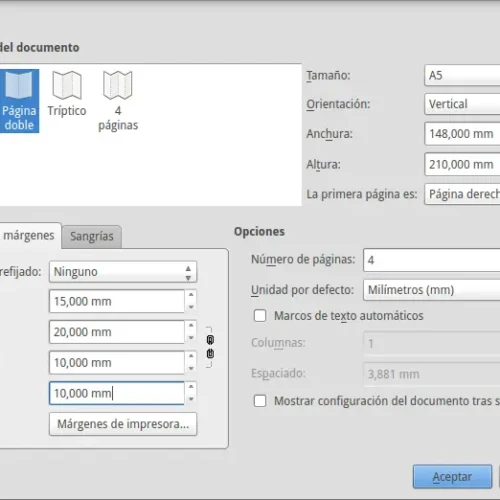Image resolution: width=500 pixels, height=500 pixels.
Task: Open the Ninguno preset margins dropdown
Action: [x=123, y=272]
